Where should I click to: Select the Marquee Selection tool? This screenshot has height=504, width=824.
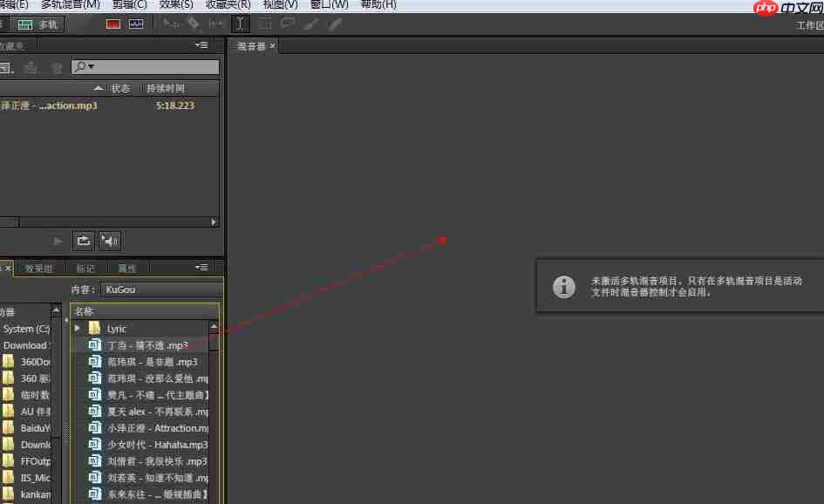pyautogui.click(x=264, y=24)
